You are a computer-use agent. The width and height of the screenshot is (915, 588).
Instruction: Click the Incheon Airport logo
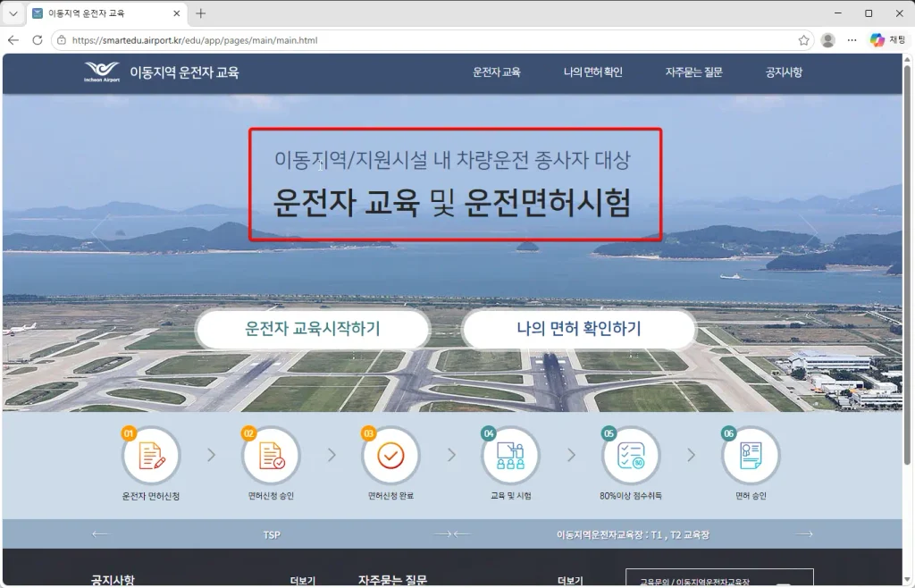click(102, 72)
